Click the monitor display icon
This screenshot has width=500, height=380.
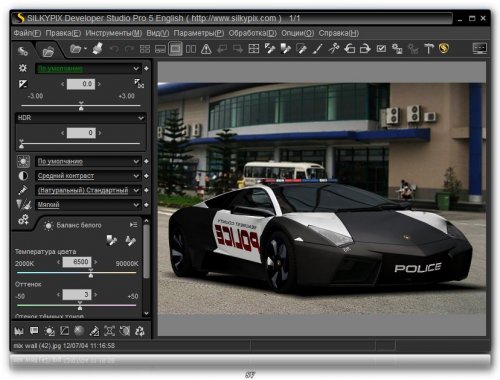pos(480,49)
